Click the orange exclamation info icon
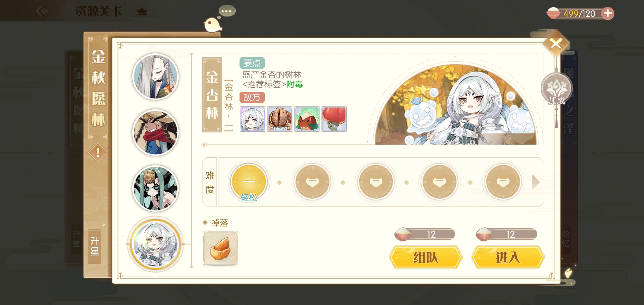644x305 pixels. 98,153
